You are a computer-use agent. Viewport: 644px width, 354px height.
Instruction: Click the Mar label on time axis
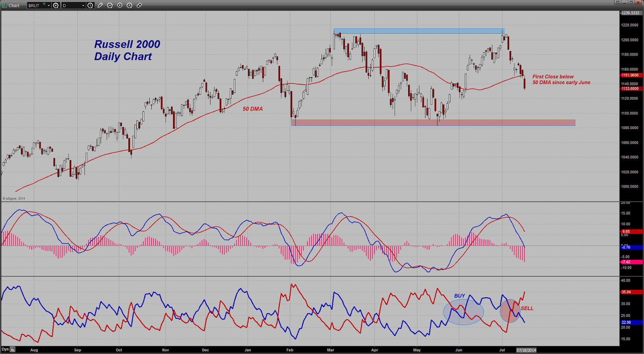330,350
